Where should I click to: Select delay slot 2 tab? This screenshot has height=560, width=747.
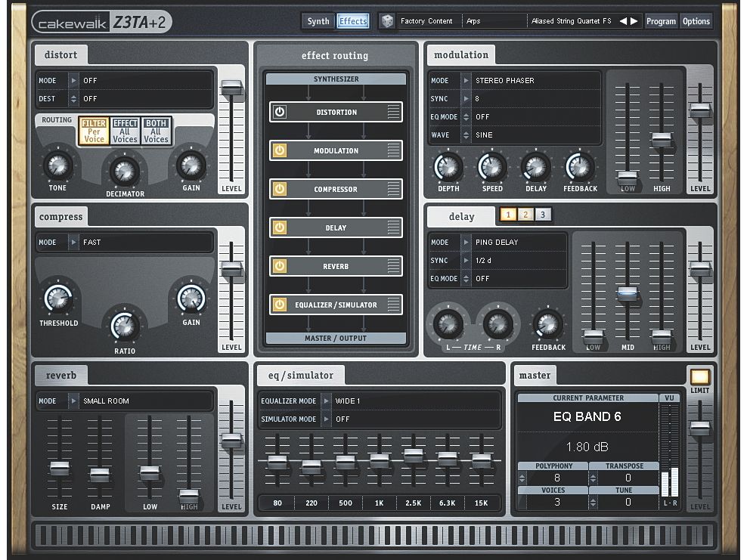click(525, 215)
